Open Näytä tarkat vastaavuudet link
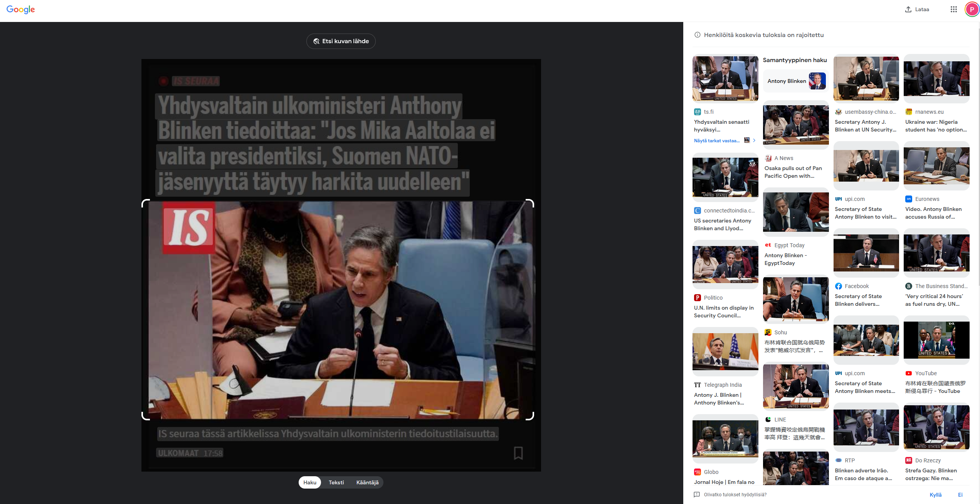Image resolution: width=980 pixels, height=504 pixels. [717, 141]
